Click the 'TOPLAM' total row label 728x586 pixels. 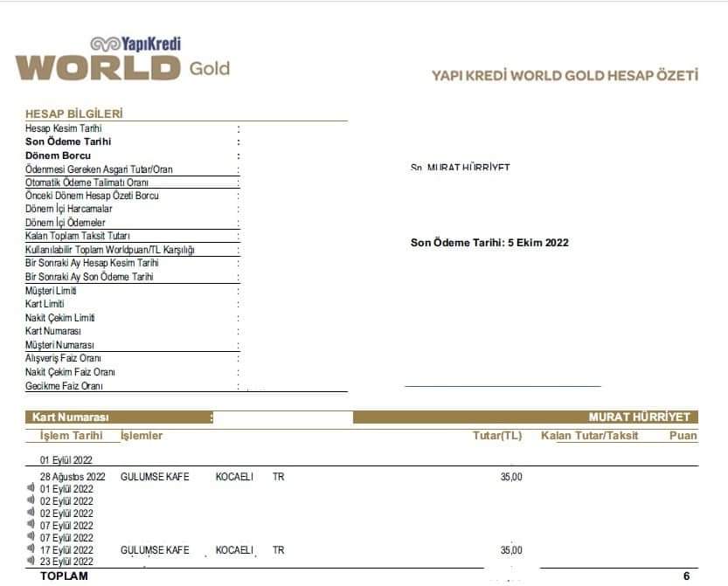(64, 576)
